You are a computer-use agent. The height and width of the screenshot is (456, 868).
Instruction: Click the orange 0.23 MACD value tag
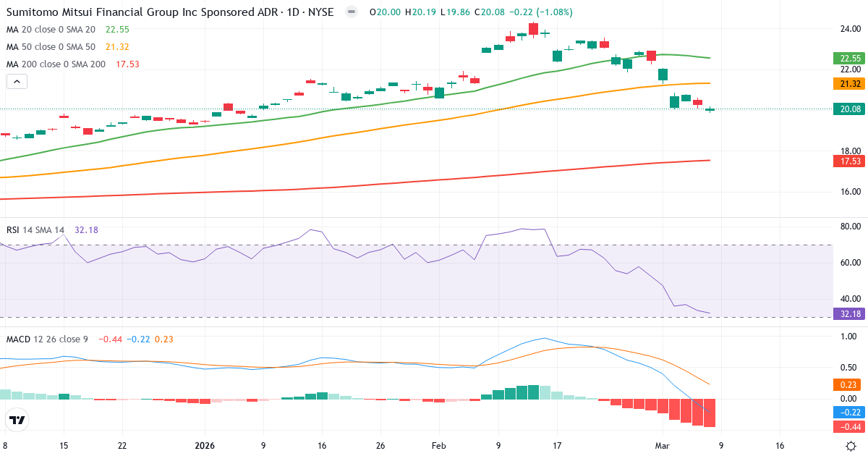pos(848,385)
